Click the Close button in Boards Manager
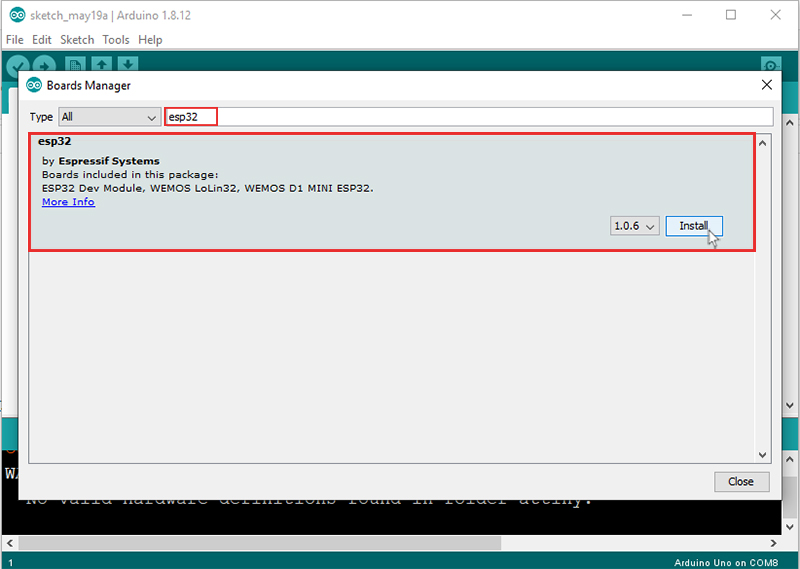Viewport: 800px width, 569px height. point(741,482)
